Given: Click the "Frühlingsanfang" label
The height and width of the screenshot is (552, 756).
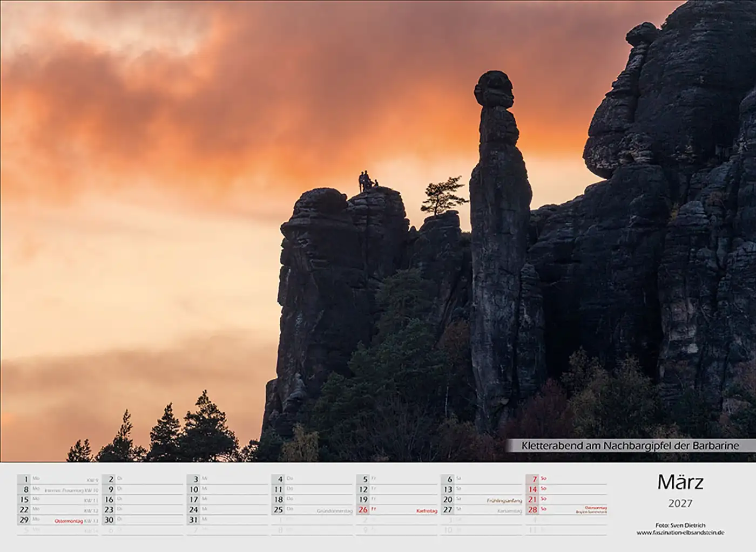Looking at the screenshot, I should pyautogui.click(x=504, y=501).
